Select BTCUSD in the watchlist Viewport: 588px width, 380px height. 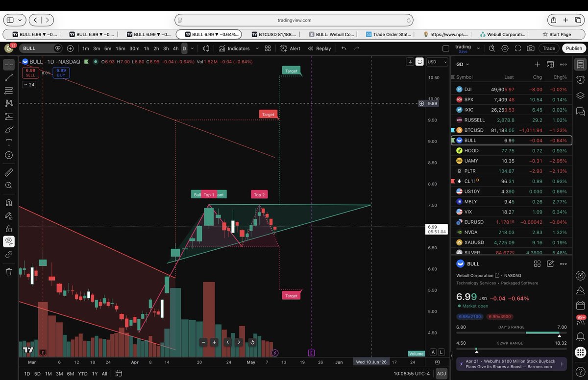click(x=512, y=130)
